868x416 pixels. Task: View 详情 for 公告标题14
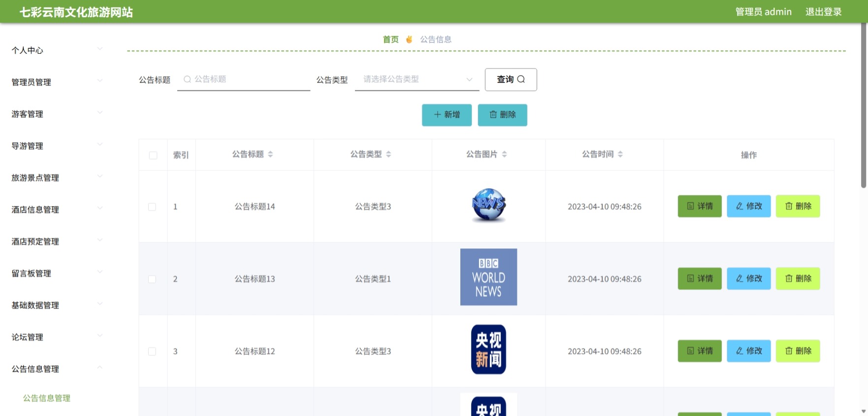pyautogui.click(x=700, y=206)
